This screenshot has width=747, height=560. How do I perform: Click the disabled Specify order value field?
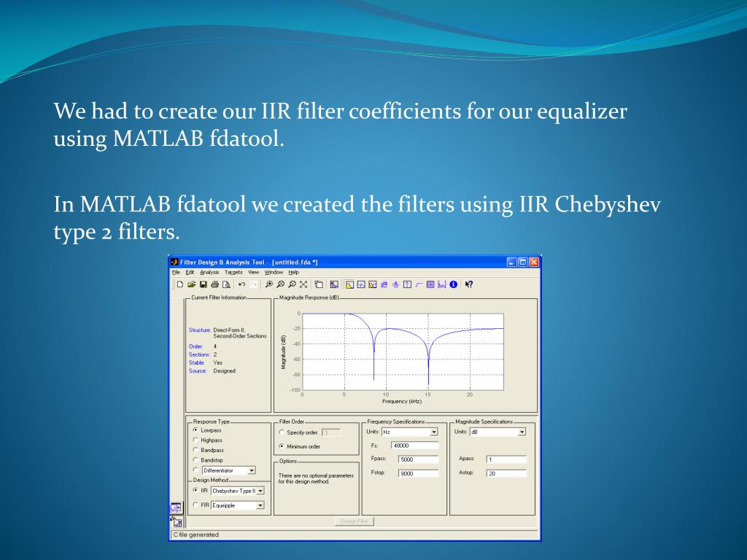(x=331, y=432)
